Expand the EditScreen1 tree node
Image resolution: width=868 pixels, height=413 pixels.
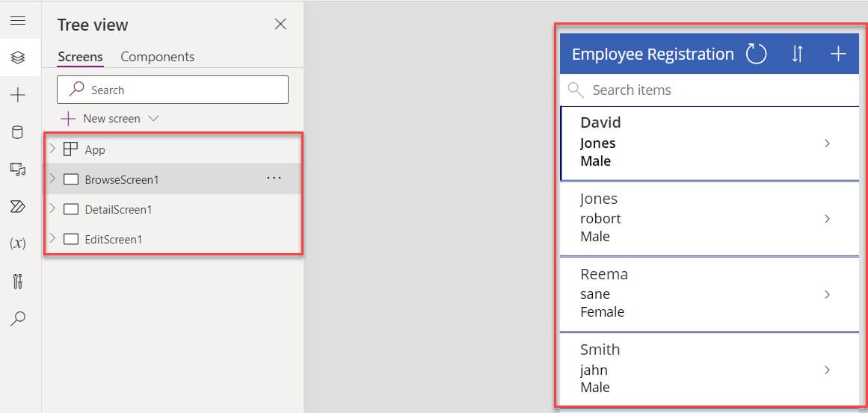click(x=52, y=239)
